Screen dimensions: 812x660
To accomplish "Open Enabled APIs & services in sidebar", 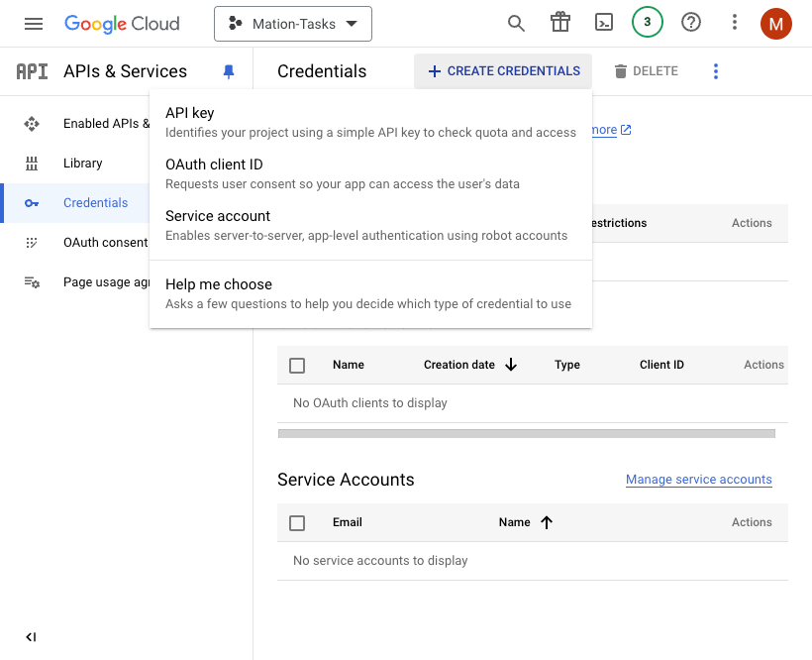I will pos(76,124).
